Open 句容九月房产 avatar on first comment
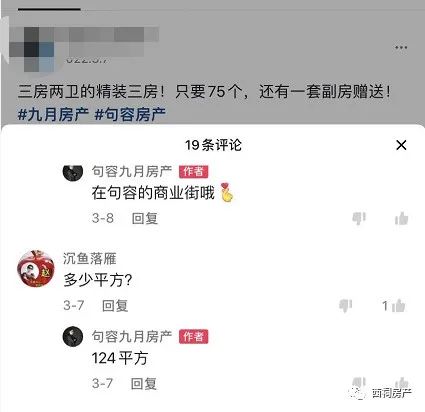This screenshot has width=425, height=412. (73, 172)
